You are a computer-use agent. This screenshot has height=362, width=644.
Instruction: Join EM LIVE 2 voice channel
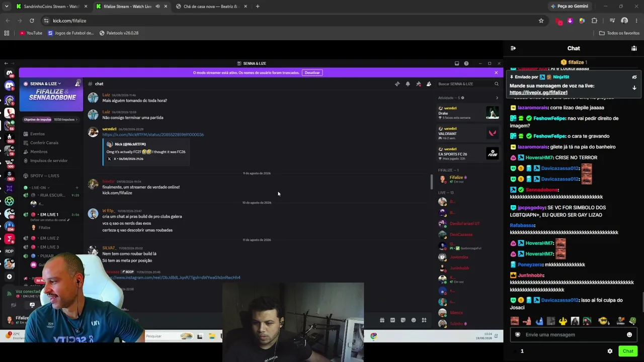(50, 238)
